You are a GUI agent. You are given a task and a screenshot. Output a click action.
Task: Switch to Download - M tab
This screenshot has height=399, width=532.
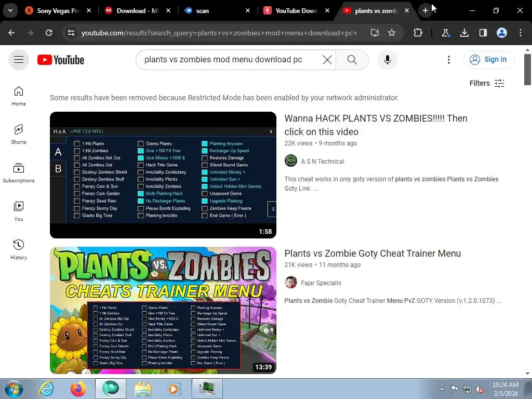pyautogui.click(x=137, y=10)
